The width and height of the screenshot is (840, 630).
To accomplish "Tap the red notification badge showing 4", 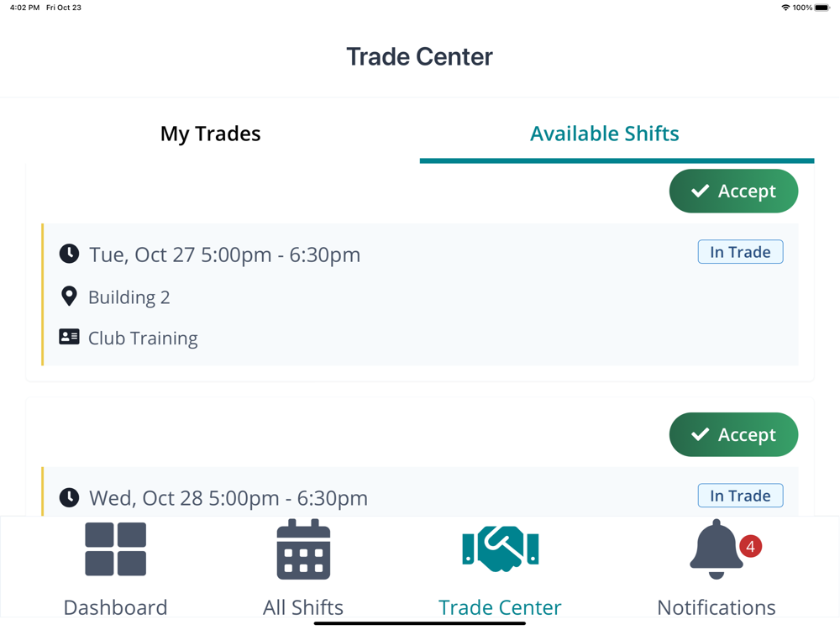I will [750, 546].
